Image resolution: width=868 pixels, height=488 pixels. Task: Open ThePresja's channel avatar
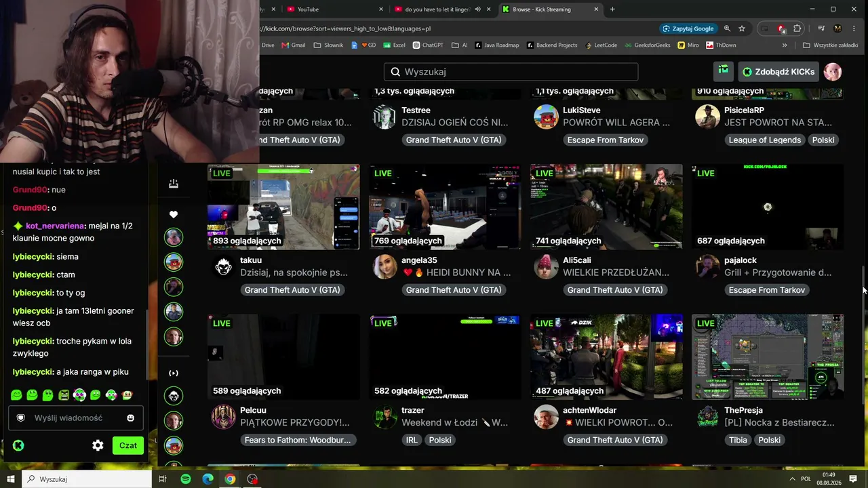click(707, 417)
